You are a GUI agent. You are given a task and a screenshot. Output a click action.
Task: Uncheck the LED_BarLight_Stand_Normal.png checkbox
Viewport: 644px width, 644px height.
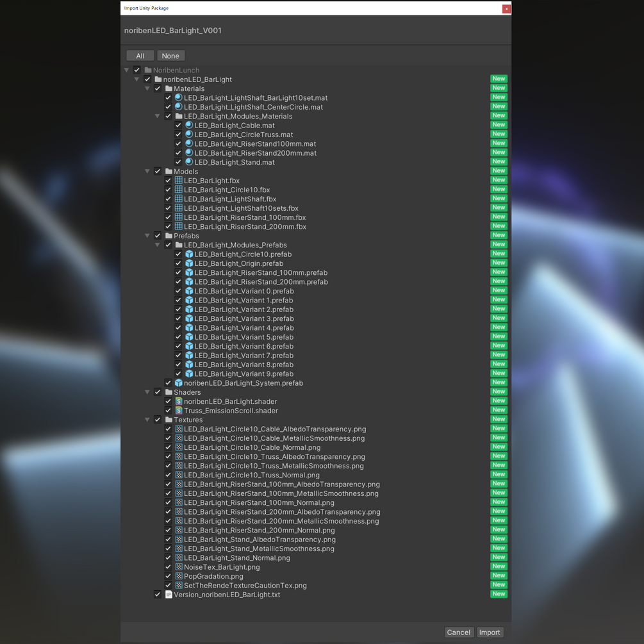(168, 557)
